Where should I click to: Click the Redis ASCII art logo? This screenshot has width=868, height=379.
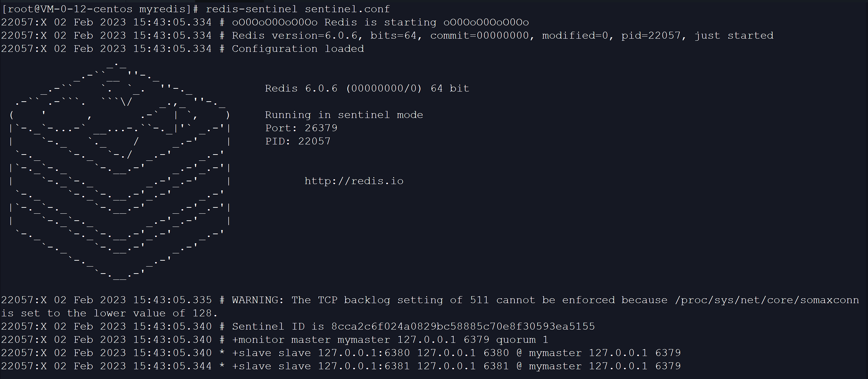click(x=120, y=171)
